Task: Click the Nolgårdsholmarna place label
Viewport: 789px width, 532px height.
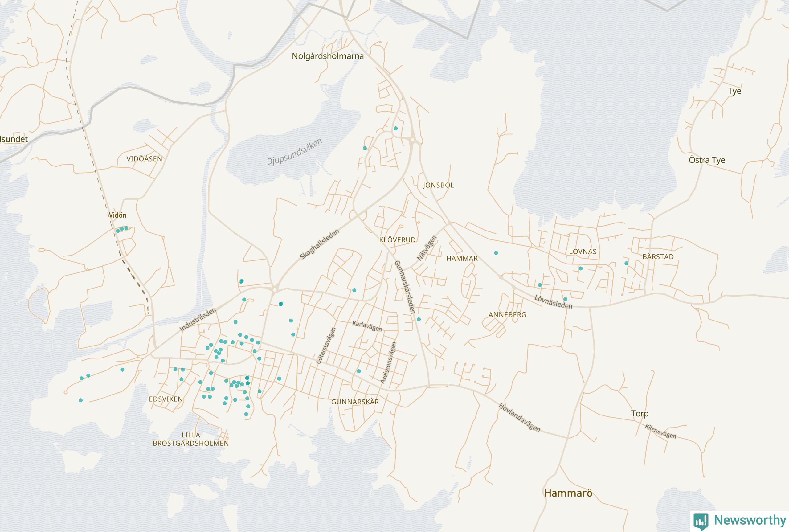Action: click(x=328, y=56)
